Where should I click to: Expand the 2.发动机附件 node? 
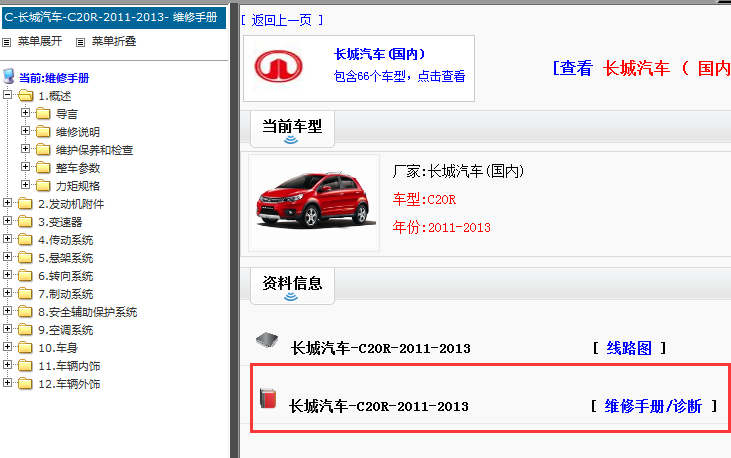point(7,202)
